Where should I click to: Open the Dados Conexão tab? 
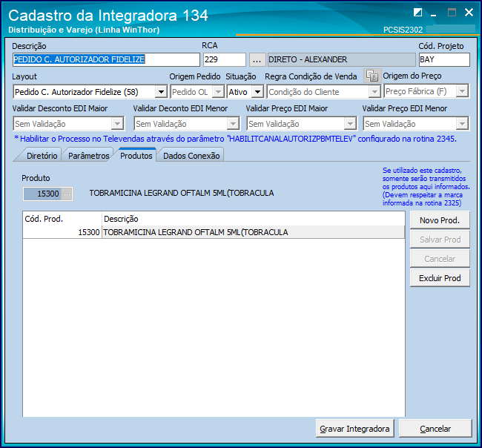tap(191, 156)
